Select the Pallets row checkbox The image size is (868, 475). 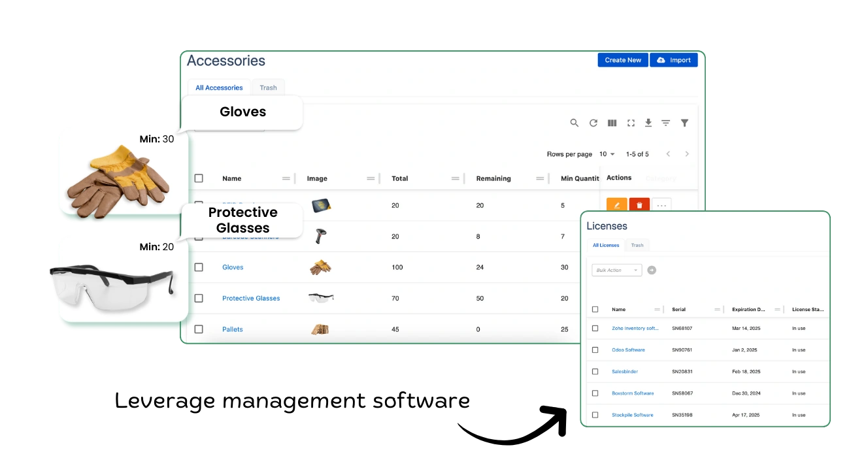pyautogui.click(x=199, y=329)
